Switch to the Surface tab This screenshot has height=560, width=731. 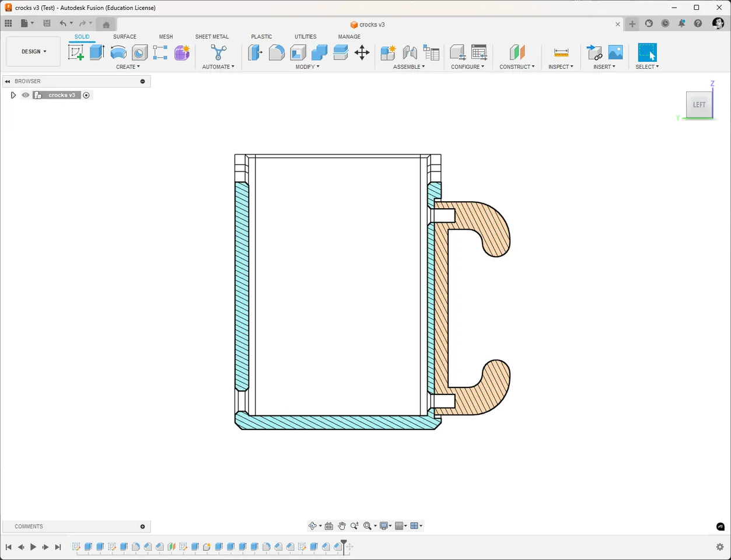[124, 37]
